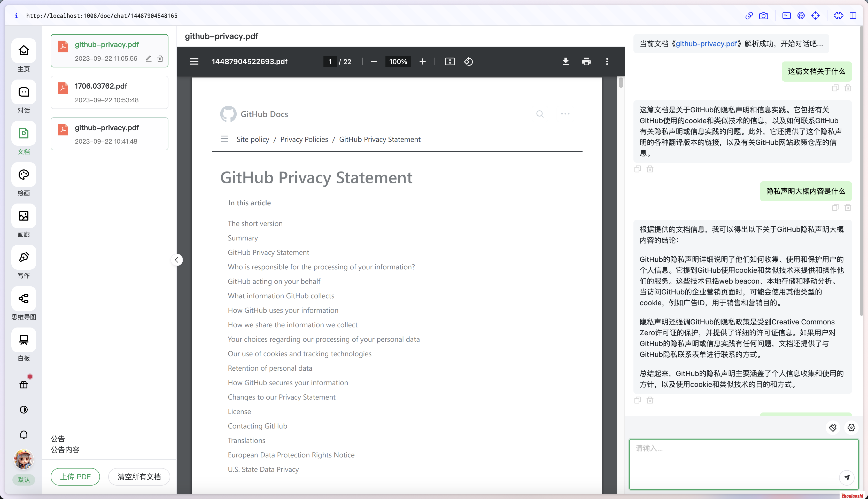This screenshot has width=868, height=499.
Task: Open the 1706.03762.pdf document
Action: tap(109, 92)
